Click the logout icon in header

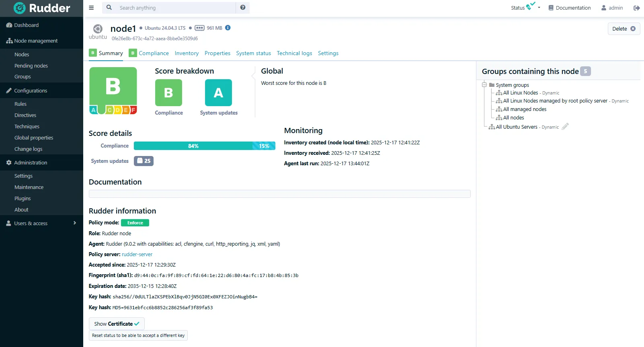(x=636, y=8)
